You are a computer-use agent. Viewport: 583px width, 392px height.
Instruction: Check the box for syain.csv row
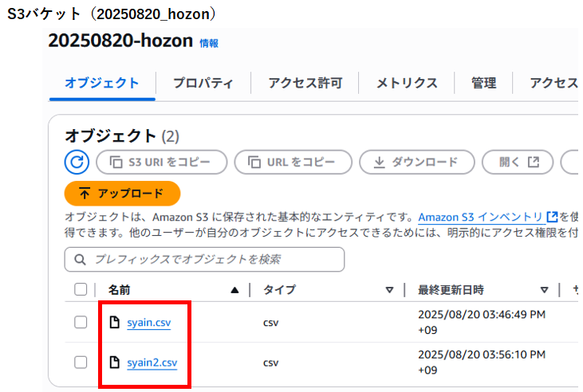click(x=81, y=322)
